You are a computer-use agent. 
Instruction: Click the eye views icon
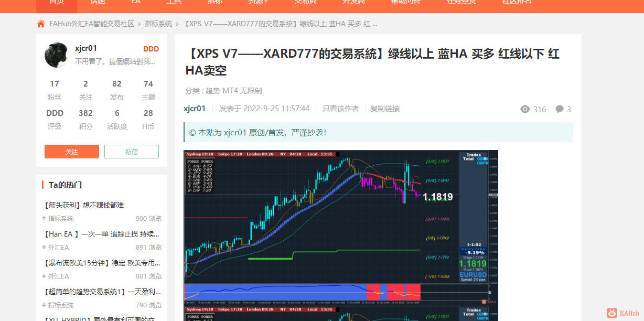click(x=525, y=109)
